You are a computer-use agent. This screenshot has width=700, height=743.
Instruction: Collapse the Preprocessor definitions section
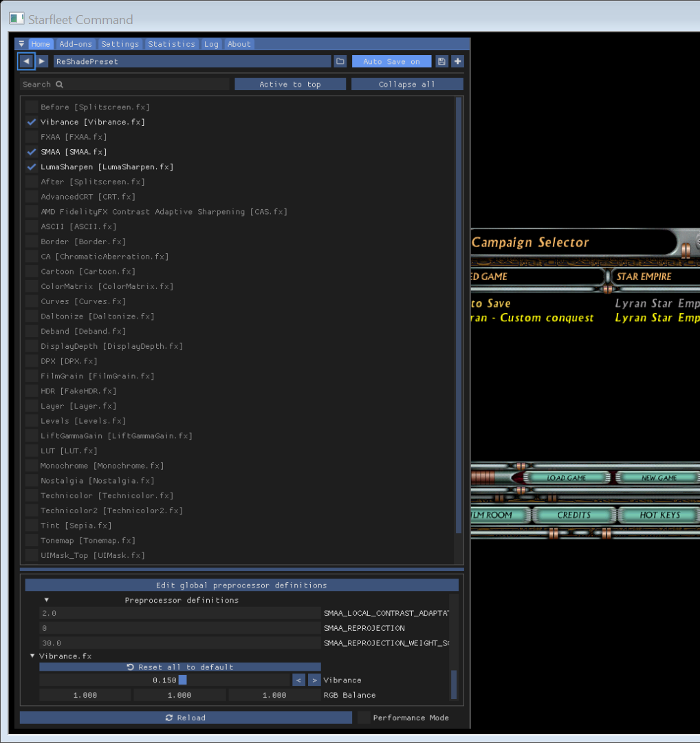click(x=47, y=600)
